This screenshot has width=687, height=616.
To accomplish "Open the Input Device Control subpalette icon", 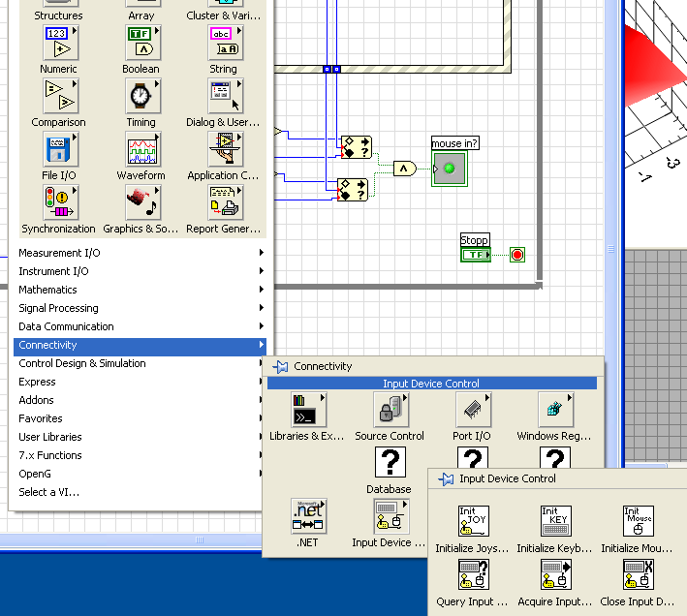I will pyautogui.click(x=391, y=516).
